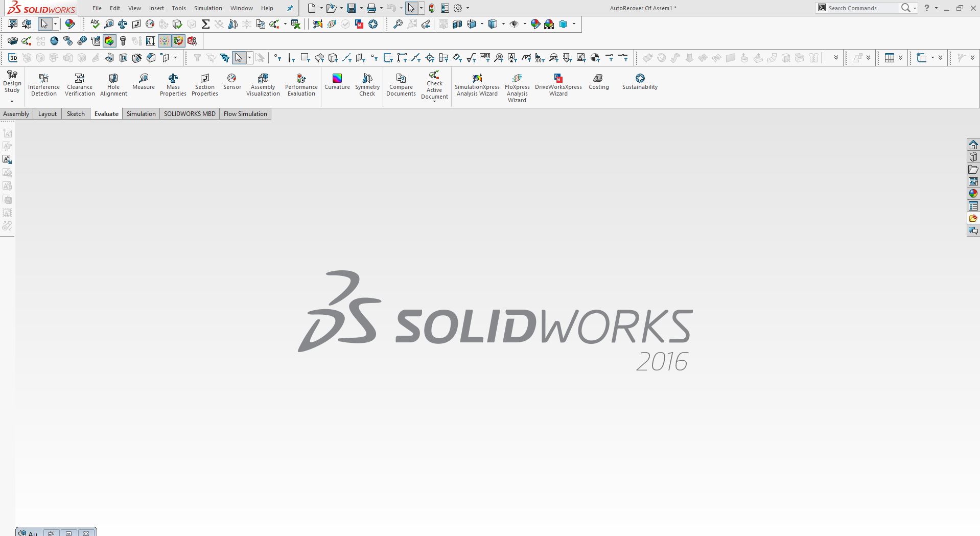Open the Help question mark dropdown arrow
The height and width of the screenshot is (536, 980).
point(936,8)
